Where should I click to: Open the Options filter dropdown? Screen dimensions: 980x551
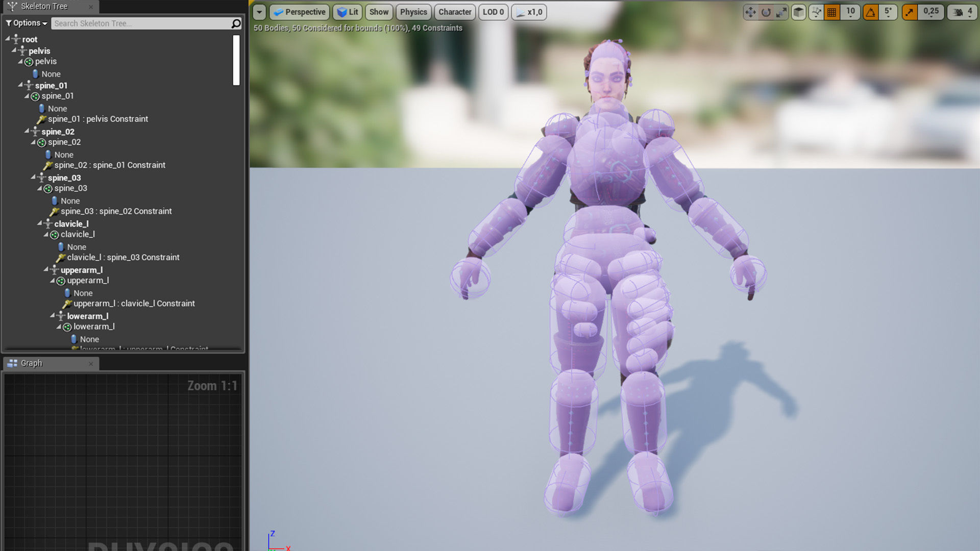27,23
